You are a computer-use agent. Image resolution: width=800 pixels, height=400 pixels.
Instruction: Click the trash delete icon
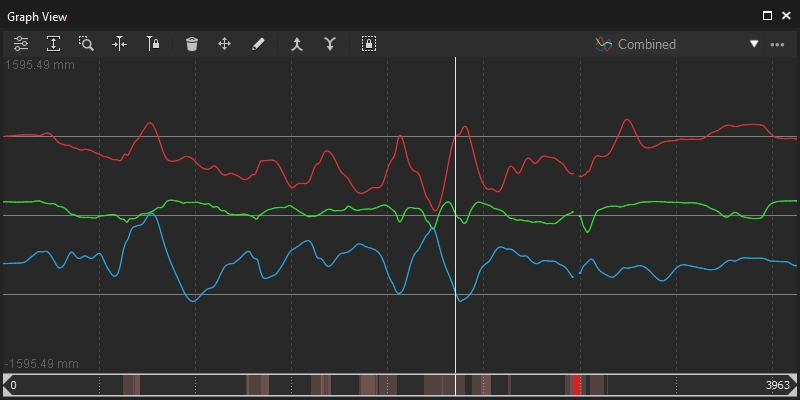click(x=191, y=44)
